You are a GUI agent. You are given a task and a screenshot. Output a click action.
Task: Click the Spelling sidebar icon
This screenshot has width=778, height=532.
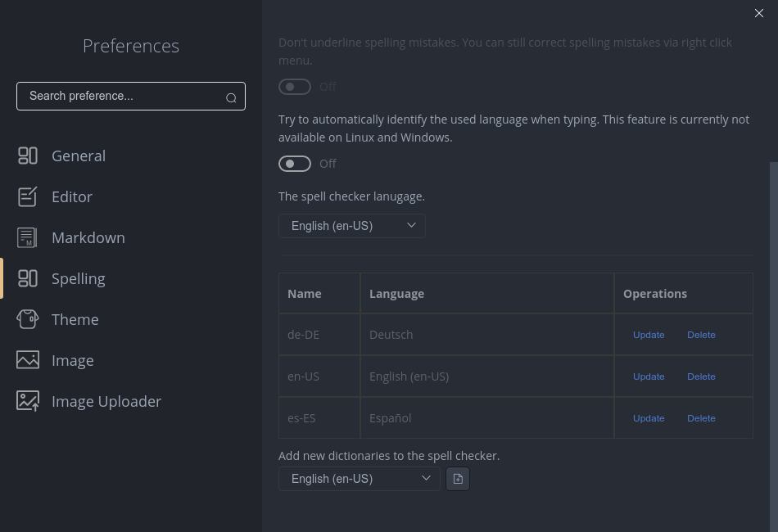tap(28, 278)
